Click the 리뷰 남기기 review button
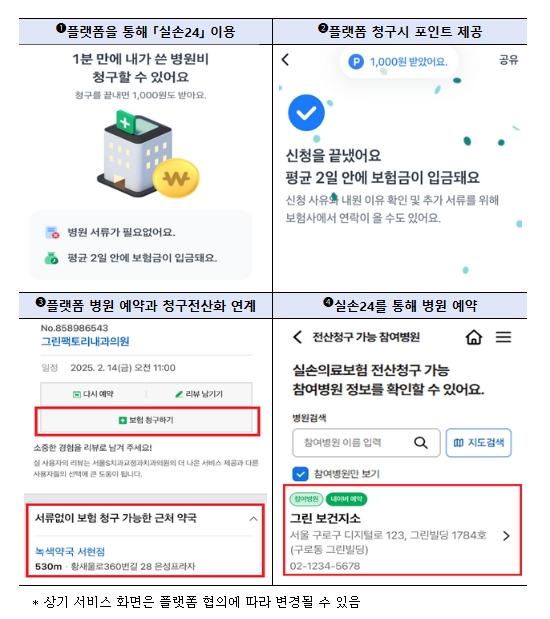 coord(199,394)
